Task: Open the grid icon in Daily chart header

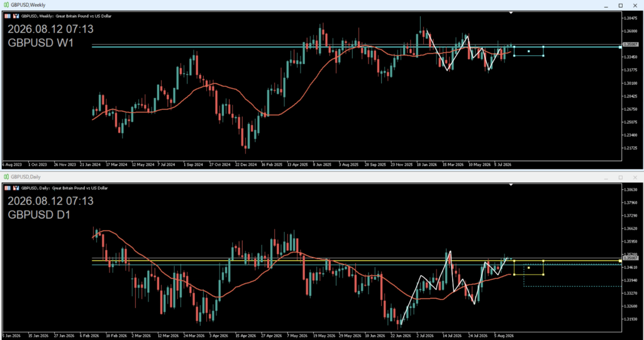Action: 8,188
